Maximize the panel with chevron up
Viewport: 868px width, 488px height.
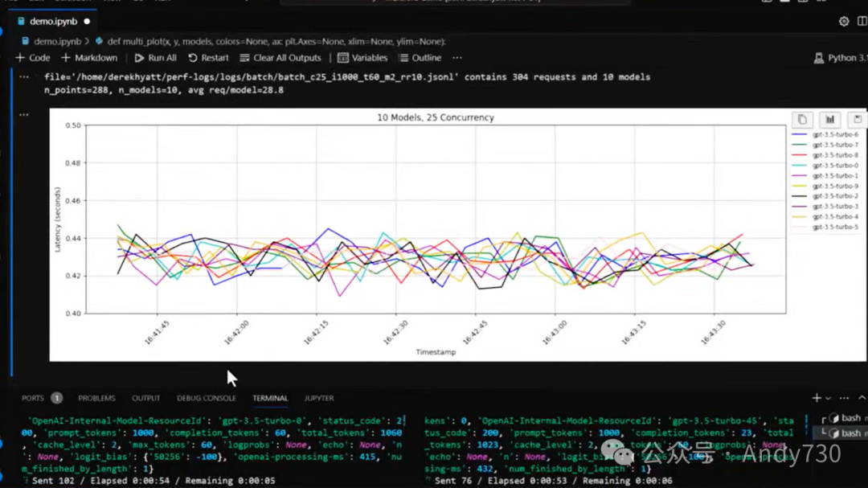click(862, 398)
